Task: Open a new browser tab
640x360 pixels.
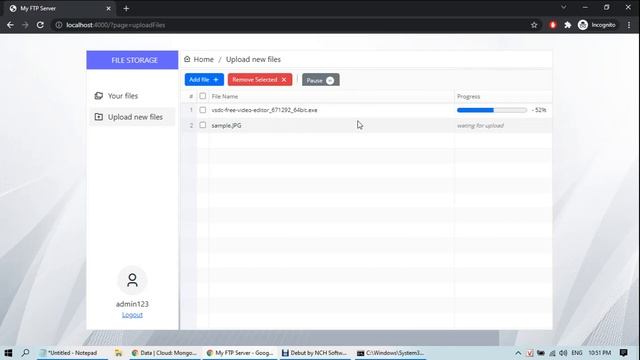Action: point(126,8)
